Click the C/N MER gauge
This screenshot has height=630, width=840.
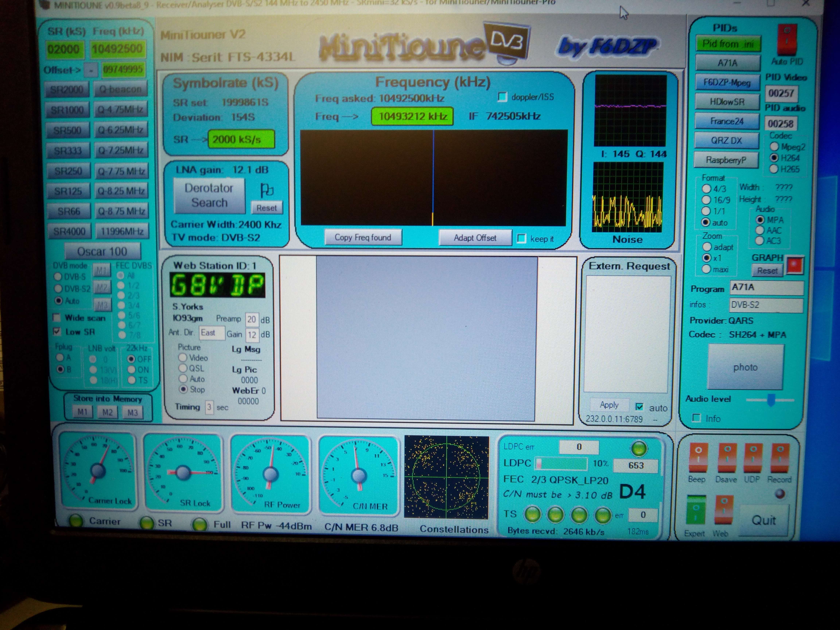click(359, 475)
